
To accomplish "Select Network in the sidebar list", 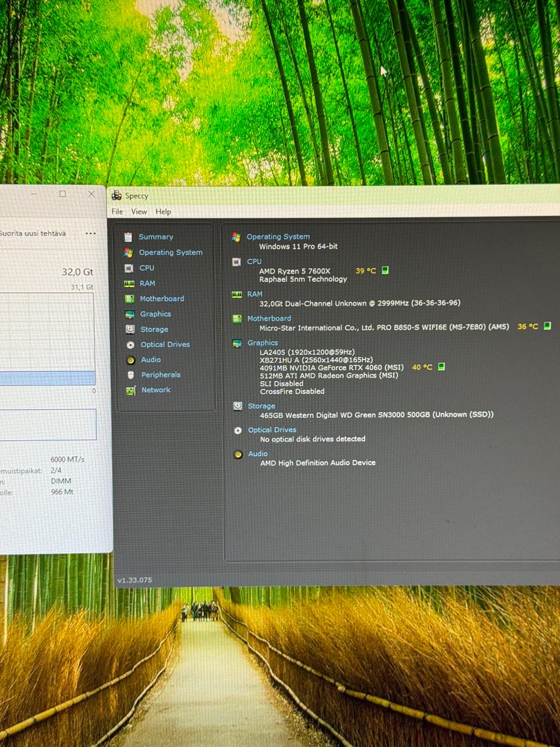I will 156,390.
